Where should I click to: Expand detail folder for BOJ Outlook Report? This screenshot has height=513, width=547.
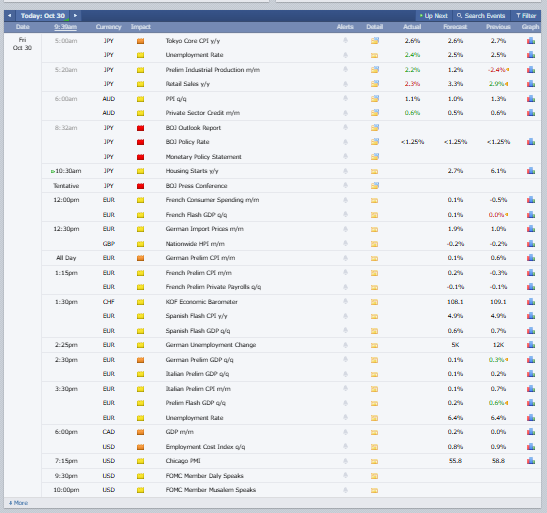pos(375,128)
